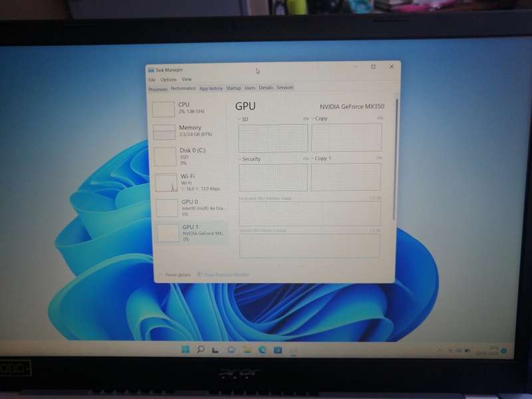Click the shared GPU memory usage graph
Screen dimensions: 532x399
click(x=310, y=245)
